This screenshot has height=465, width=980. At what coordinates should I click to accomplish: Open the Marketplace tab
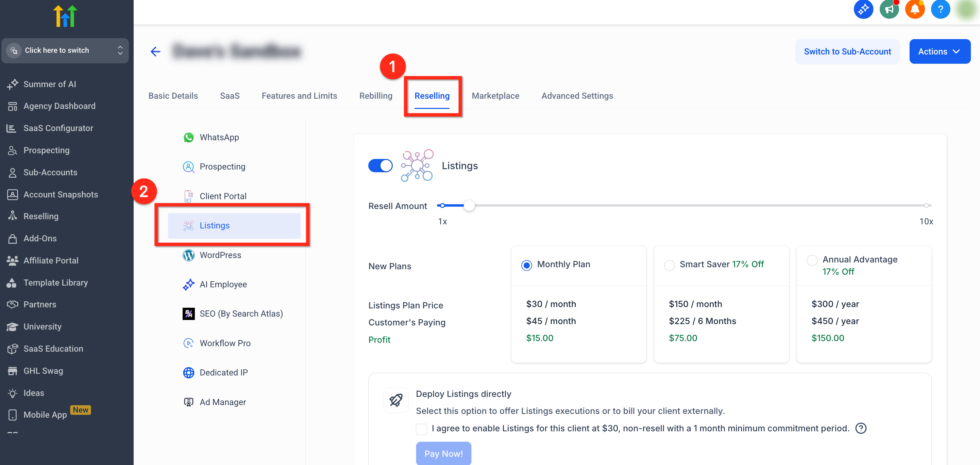(495, 96)
